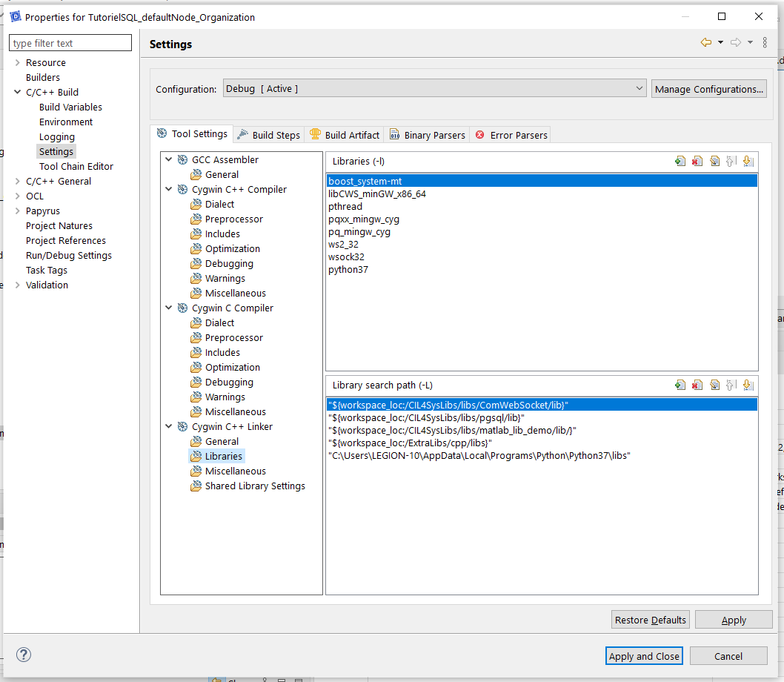Screen dimensions: 784x682
Task: Move library up in Libraries (-l) toolbar
Action: point(731,161)
